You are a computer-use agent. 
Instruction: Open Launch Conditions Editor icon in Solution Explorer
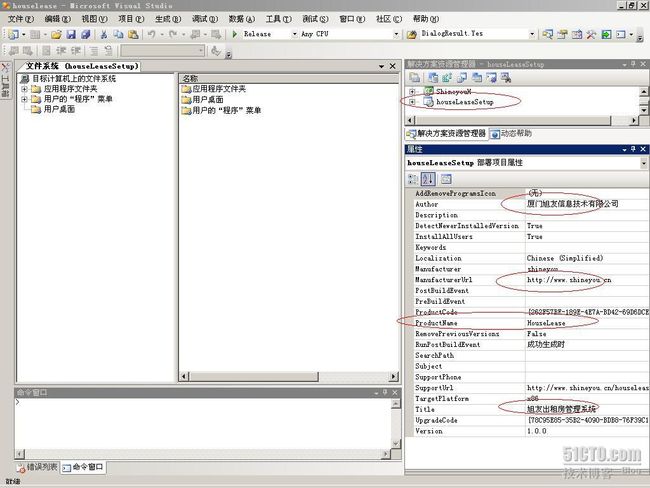[506, 77]
